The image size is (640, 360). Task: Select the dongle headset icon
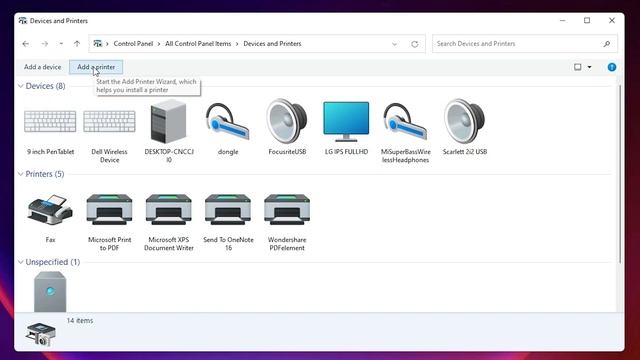(228, 121)
